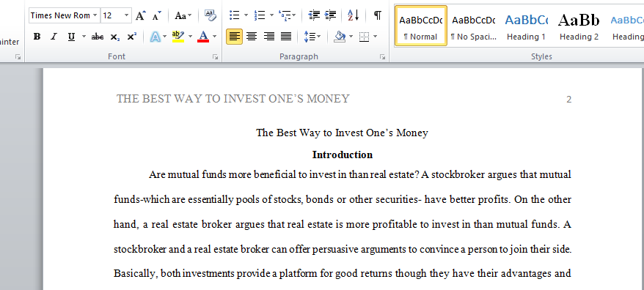Apply the Heading 2 style
644x290 pixels.
click(579, 26)
